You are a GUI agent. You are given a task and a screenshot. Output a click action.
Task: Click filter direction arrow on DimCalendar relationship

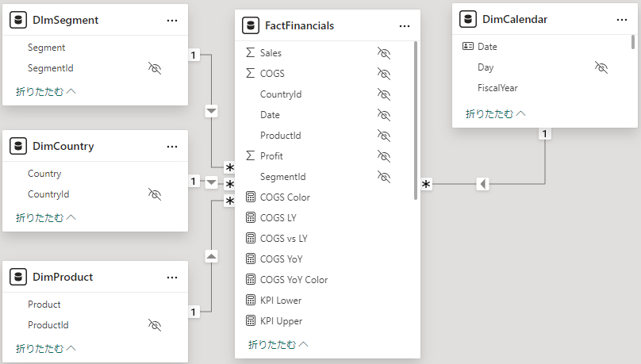[x=483, y=184]
